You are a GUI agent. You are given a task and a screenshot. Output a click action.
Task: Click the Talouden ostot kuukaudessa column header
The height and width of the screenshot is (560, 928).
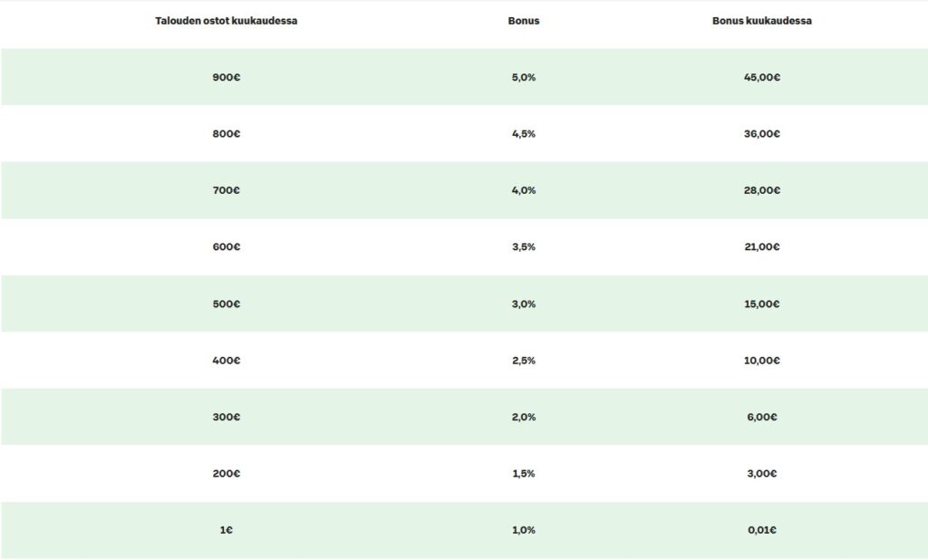click(x=226, y=21)
